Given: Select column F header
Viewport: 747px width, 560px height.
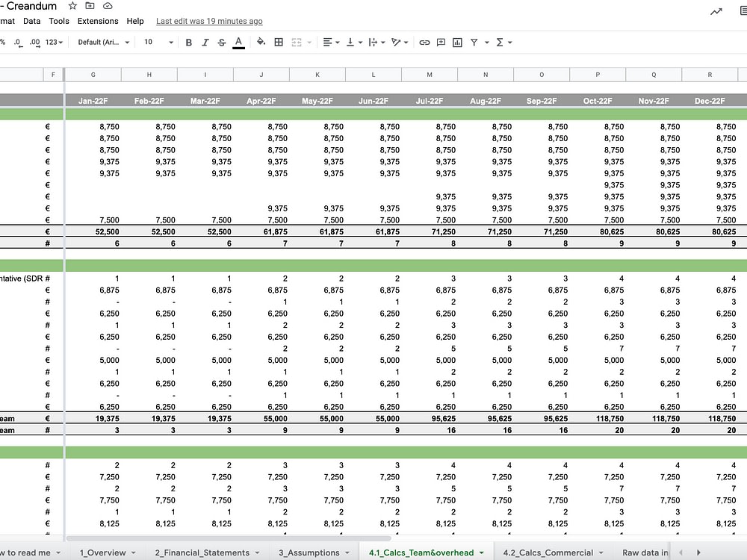Looking at the screenshot, I should [x=53, y=75].
